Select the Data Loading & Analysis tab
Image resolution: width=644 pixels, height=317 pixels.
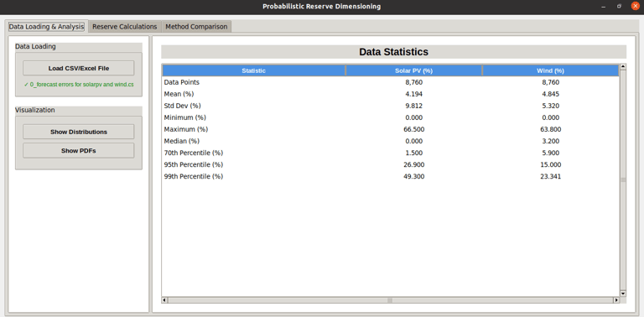46,27
